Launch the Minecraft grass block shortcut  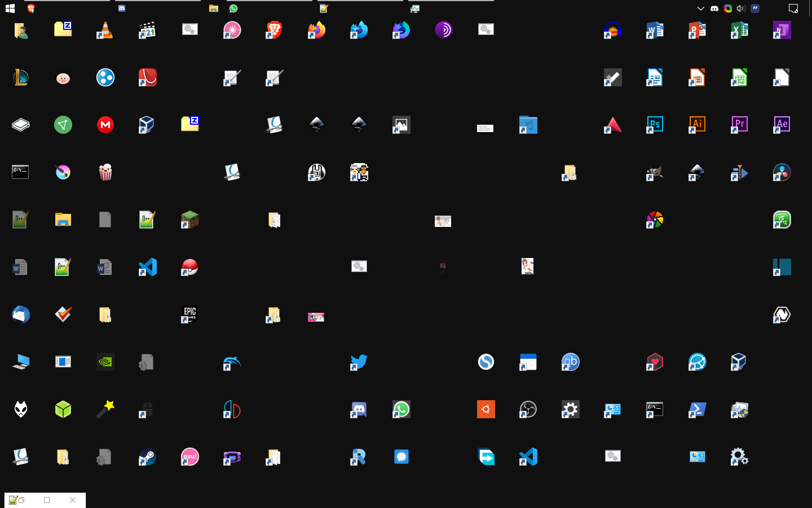coord(189,220)
